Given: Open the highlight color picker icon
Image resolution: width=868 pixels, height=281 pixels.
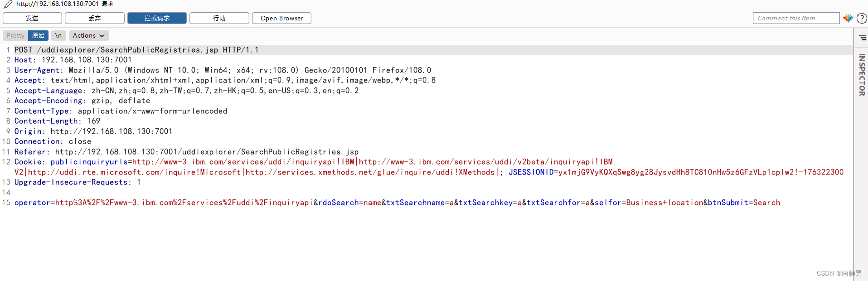Looking at the screenshot, I should pyautogui.click(x=848, y=18).
